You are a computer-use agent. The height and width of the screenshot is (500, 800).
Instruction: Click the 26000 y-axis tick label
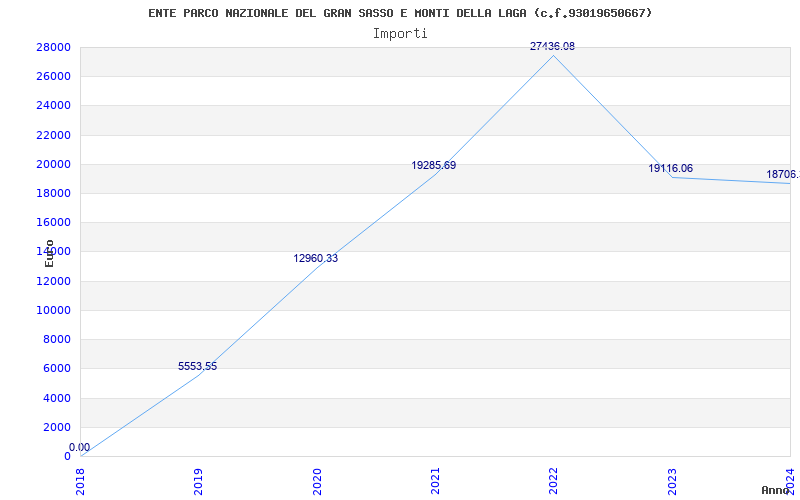pos(53,77)
